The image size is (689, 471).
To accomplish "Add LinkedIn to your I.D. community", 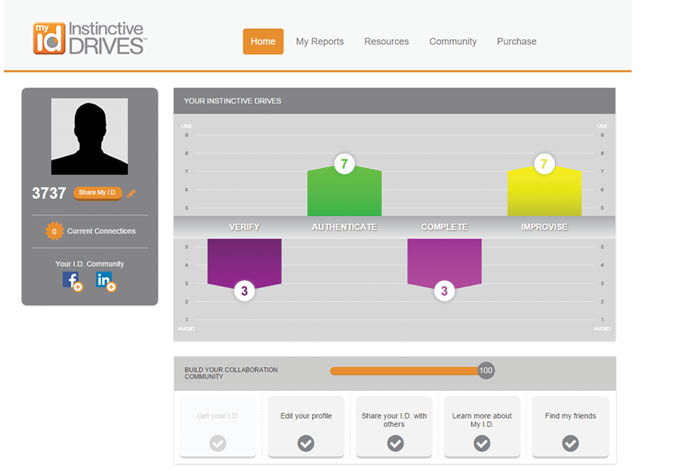I will 105,281.
